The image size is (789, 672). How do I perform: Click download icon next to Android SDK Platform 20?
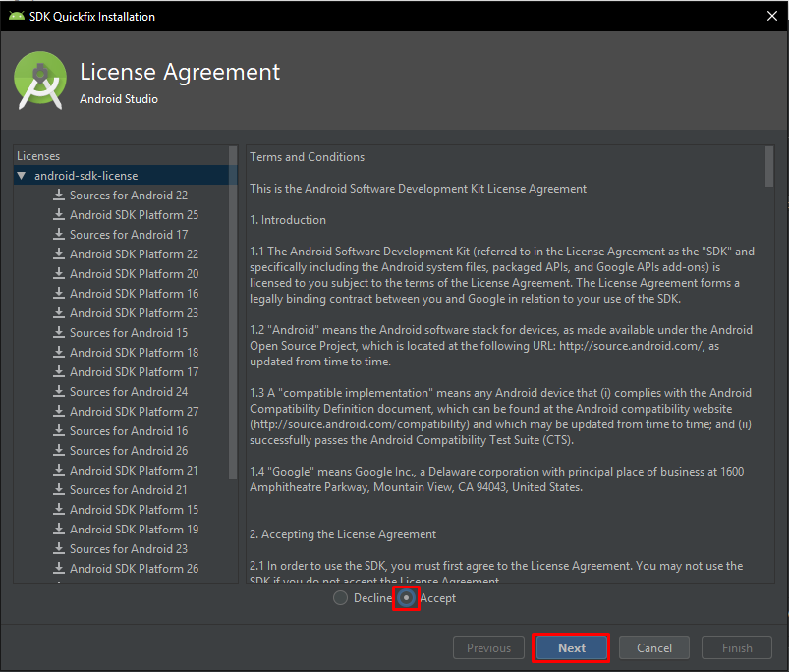(x=59, y=273)
